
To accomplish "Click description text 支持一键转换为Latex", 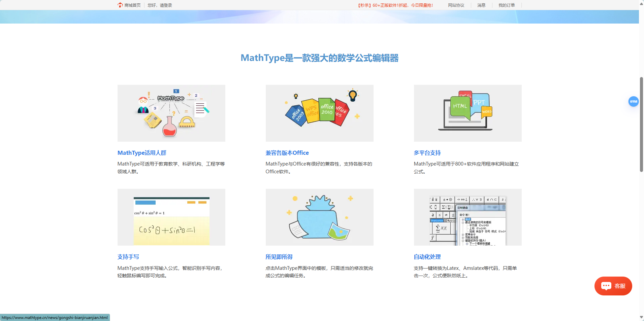I will click(465, 272).
